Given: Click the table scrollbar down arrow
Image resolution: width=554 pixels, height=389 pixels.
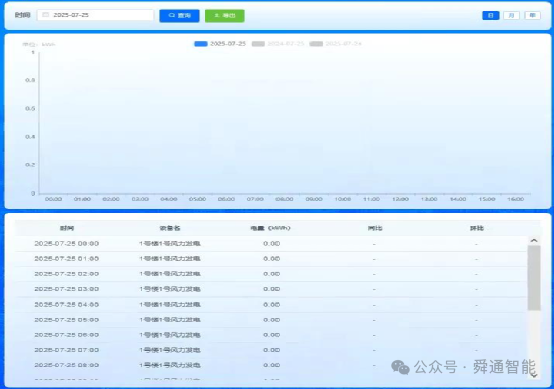Looking at the screenshot, I should tap(534, 375).
